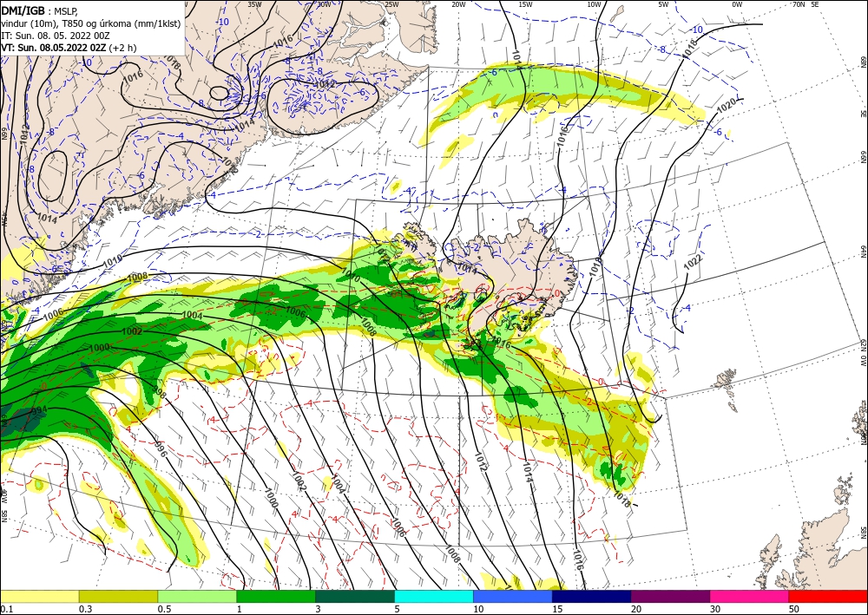Click the '20W' longitude label
Screen dimensions: 868x615
458,4
